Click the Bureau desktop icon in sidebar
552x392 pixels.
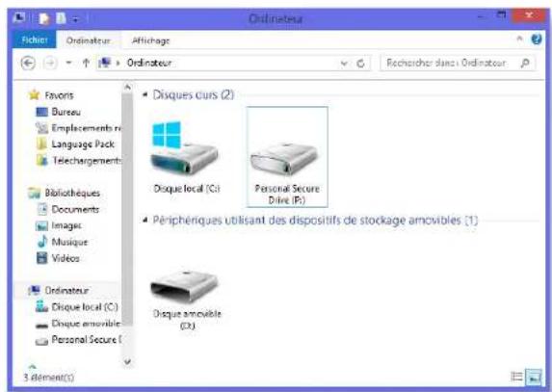coord(41,112)
